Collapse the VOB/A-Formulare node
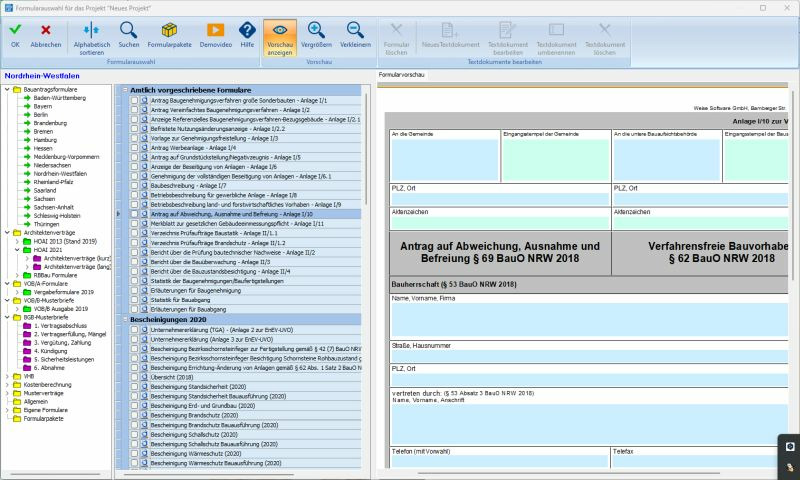Viewport: 800px width, 480px height. [x=7, y=284]
